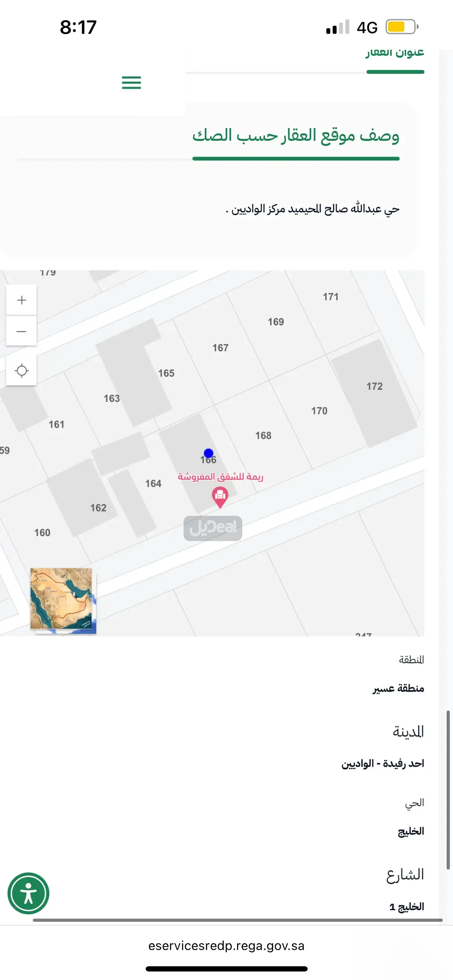Tap plot 170 on the map
Image resolution: width=453 pixels, height=980 pixels.
click(319, 410)
